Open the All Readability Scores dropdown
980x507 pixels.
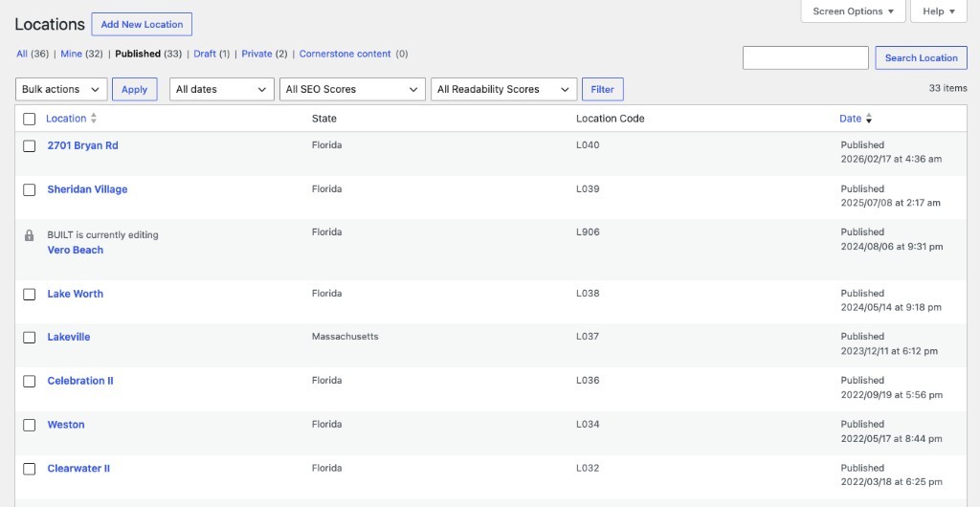pyautogui.click(x=503, y=89)
